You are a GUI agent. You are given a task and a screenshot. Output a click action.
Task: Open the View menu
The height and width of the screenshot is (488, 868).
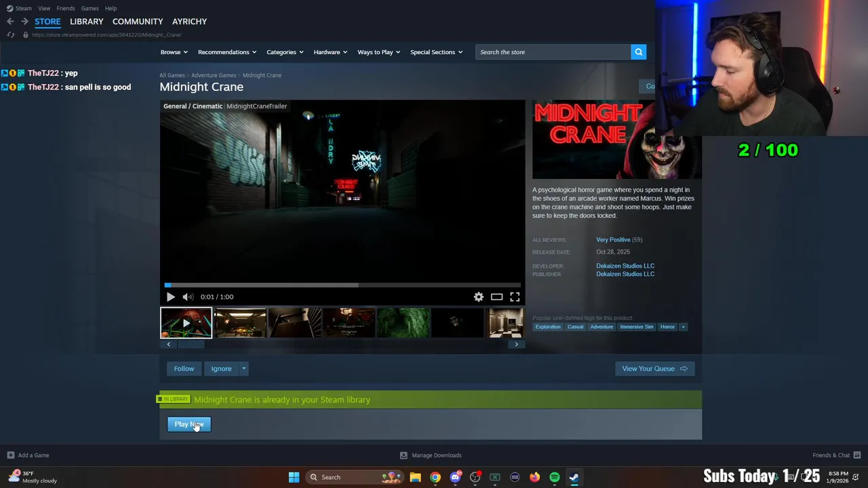click(44, 8)
